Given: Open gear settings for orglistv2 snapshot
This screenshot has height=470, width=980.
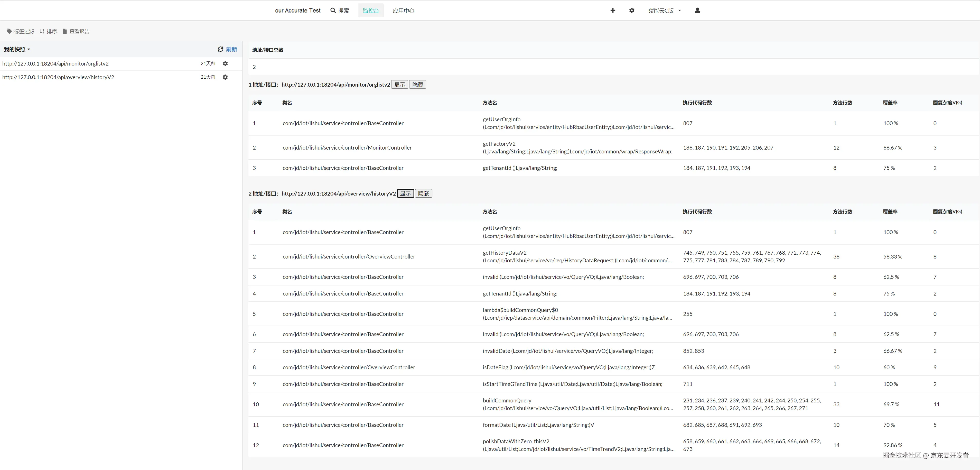Looking at the screenshot, I should tap(225, 63).
